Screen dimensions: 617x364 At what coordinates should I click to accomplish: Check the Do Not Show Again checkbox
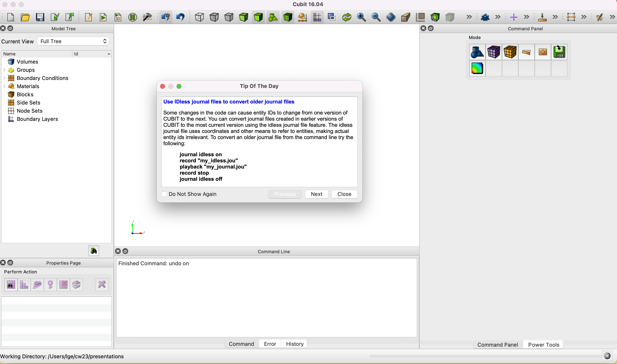(x=164, y=194)
